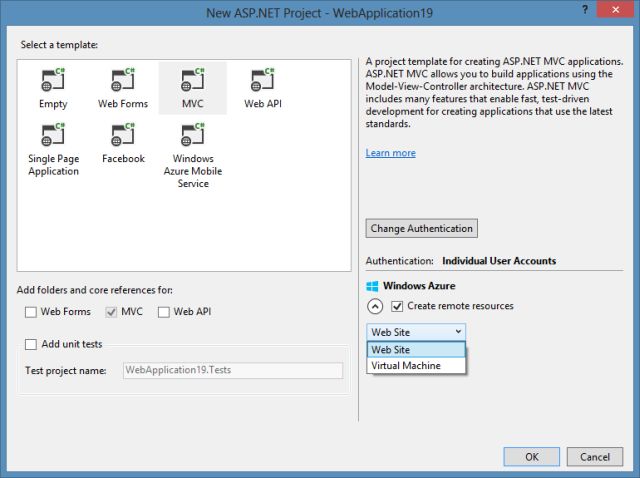Close the New ASP.NET Project dialog
This screenshot has width=640, height=478.
615,9
